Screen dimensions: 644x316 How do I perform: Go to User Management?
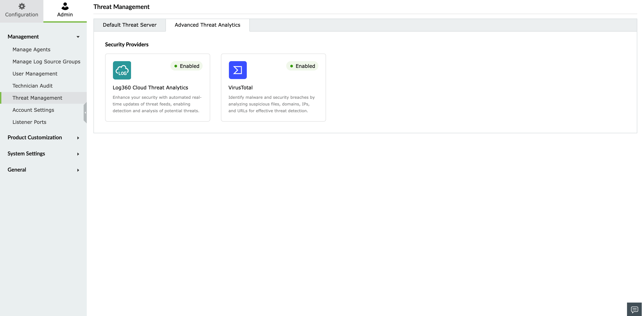[35, 74]
